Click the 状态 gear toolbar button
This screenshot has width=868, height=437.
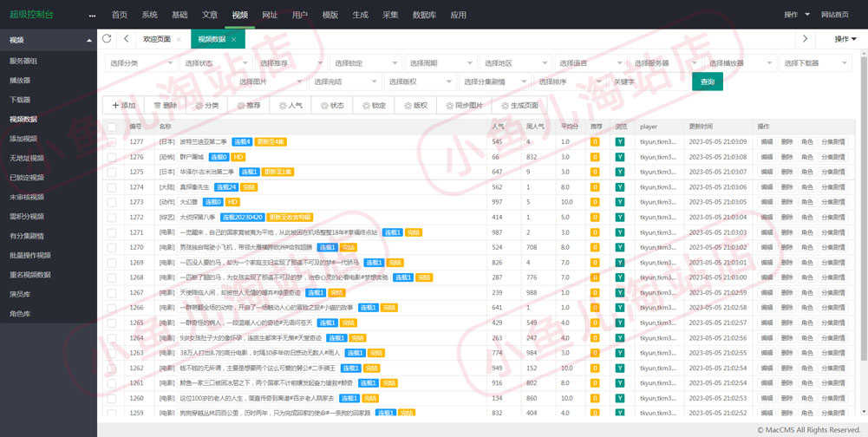[x=332, y=105]
